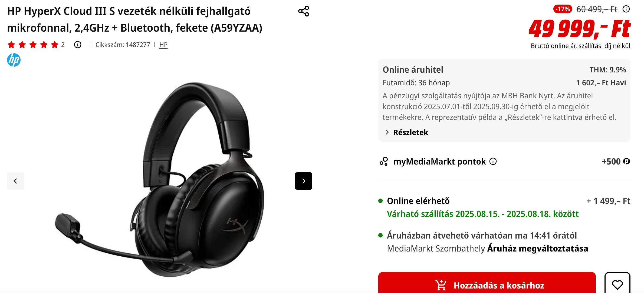Add to cart with Hozzáadás a kosárhoz

[x=487, y=284]
